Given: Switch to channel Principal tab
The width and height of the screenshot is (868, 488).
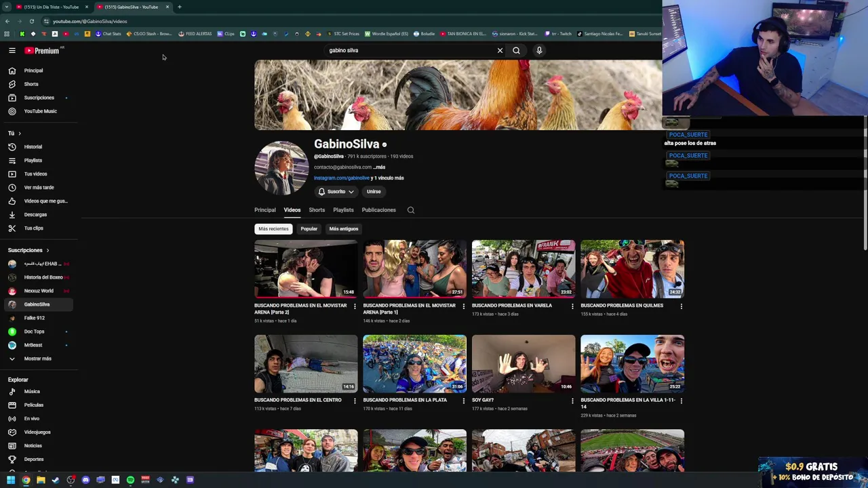Looking at the screenshot, I should [265, 210].
